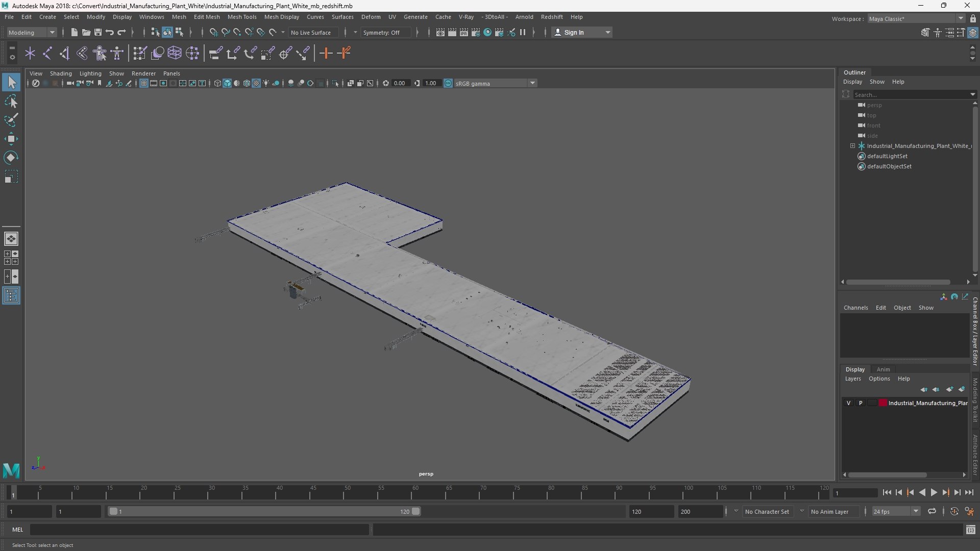
Task: Activate the Lasso selection tool
Action: coord(11,101)
